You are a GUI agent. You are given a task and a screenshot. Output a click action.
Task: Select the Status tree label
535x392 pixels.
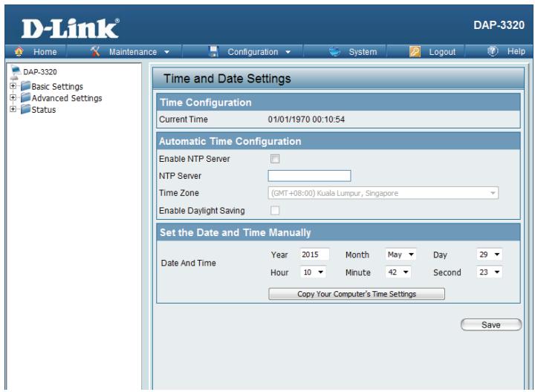pyautogui.click(x=44, y=109)
